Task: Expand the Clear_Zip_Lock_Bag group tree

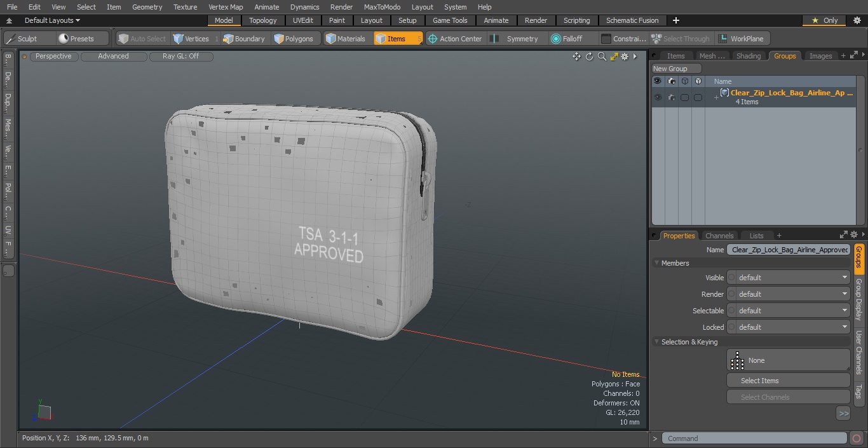Action: tap(716, 97)
